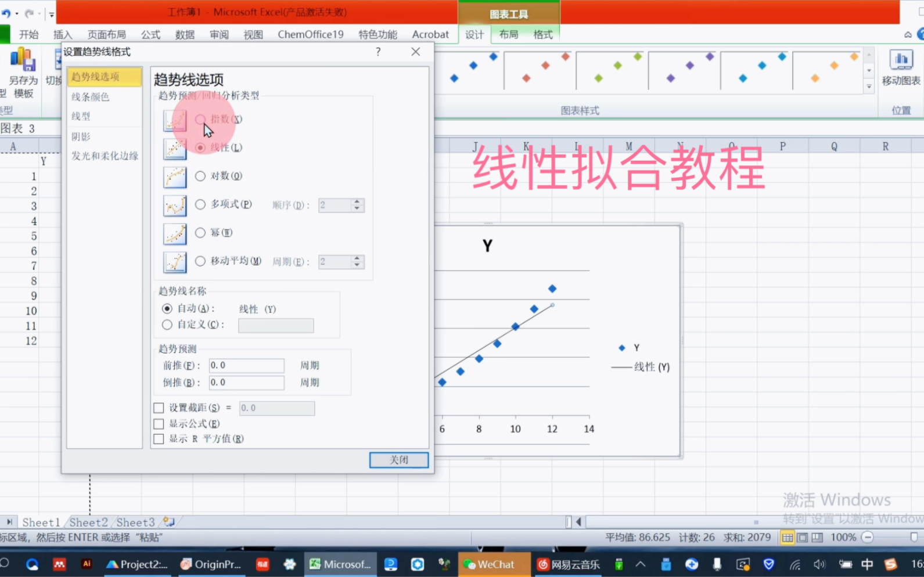Minimize the ribbon chevron

[x=908, y=35]
